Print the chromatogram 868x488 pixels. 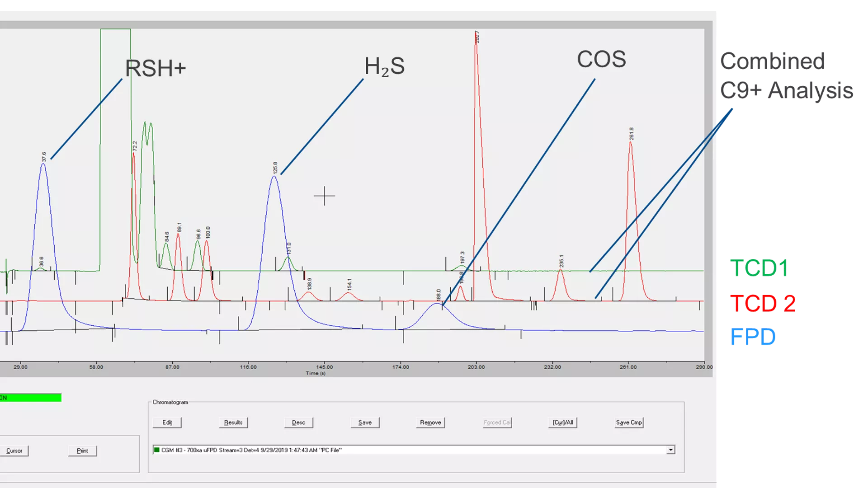(x=82, y=450)
